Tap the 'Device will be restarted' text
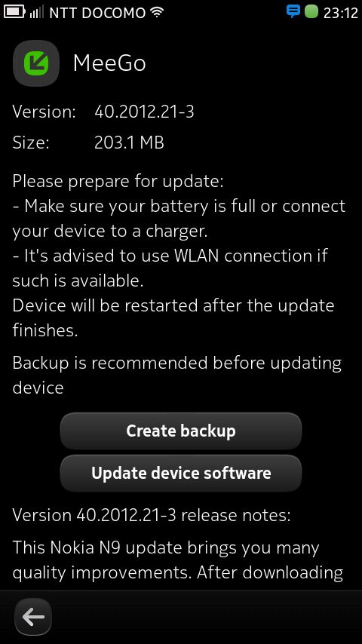Viewport: 362px width, 644px height. (x=173, y=318)
